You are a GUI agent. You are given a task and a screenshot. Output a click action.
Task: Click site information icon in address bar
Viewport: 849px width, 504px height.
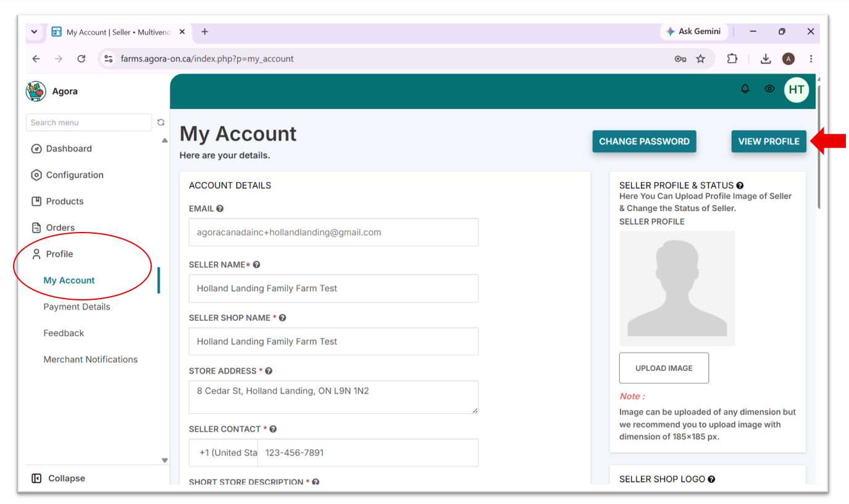[x=109, y=59]
